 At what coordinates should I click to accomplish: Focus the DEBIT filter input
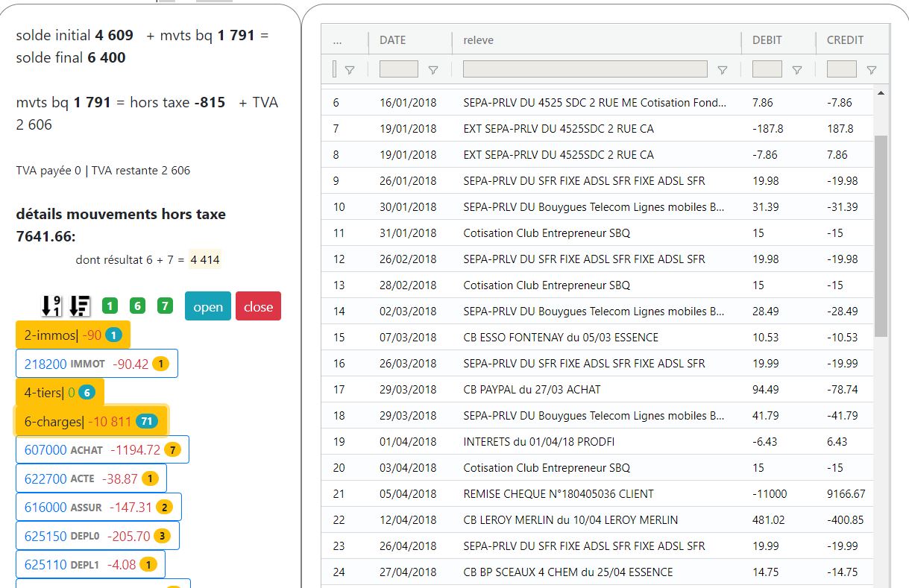(x=767, y=69)
